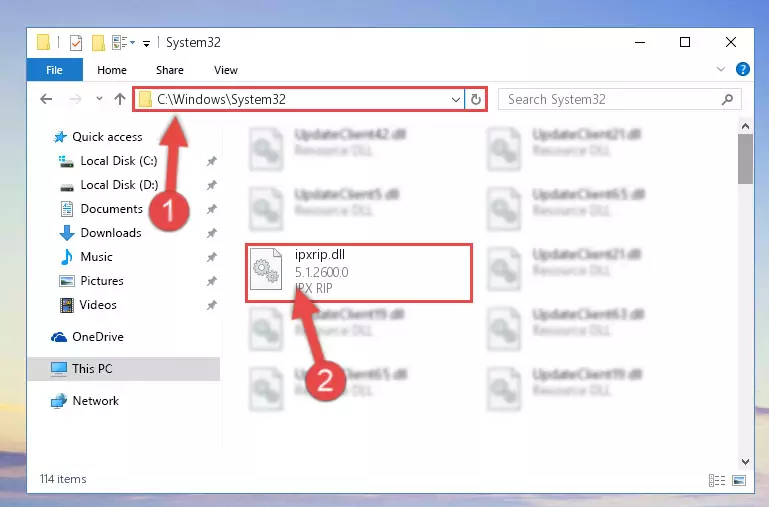
Task: Go up one folder level
Action: [x=120, y=99]
